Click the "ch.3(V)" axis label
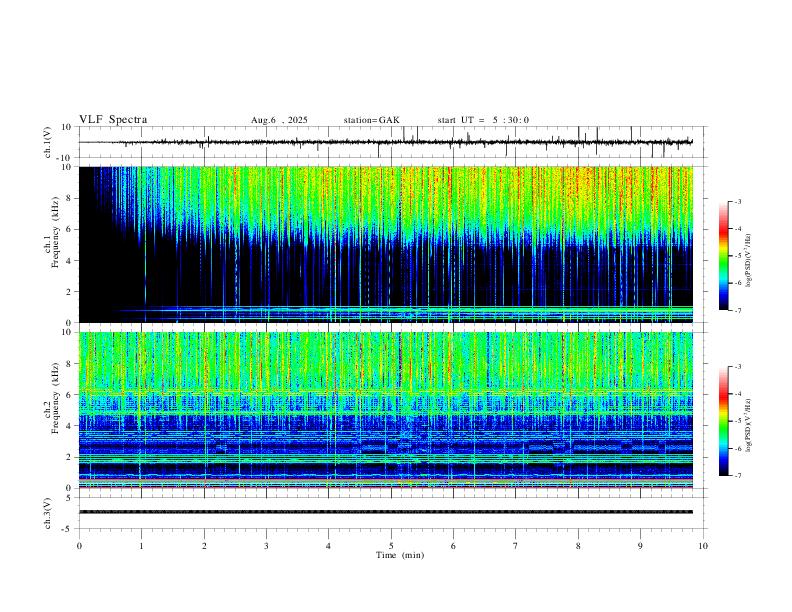This screenshot has width=792, height=612. tap(48, 514)
